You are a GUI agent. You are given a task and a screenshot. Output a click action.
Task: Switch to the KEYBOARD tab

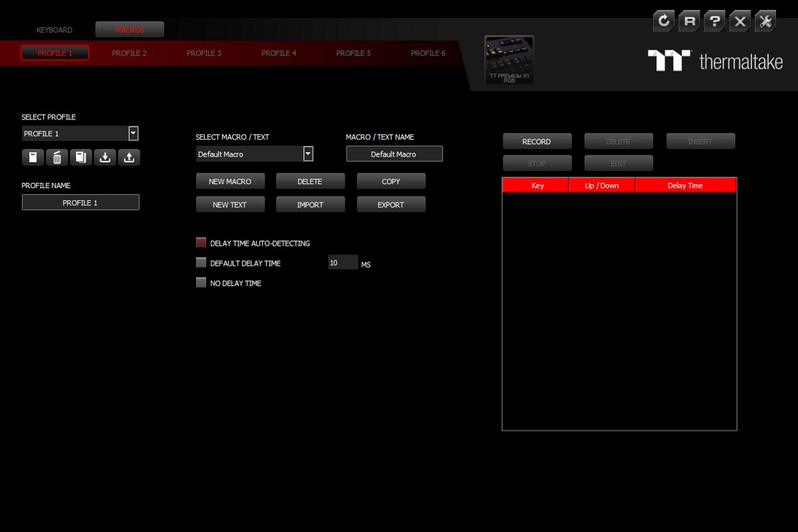pos(55,30)
